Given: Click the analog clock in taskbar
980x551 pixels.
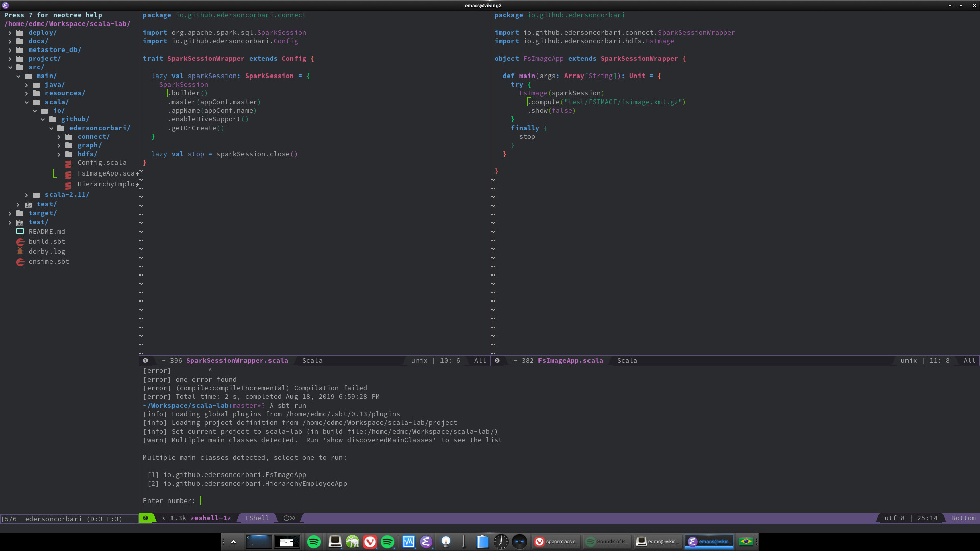Looking at the screenshot, I should tap(501, 542).
